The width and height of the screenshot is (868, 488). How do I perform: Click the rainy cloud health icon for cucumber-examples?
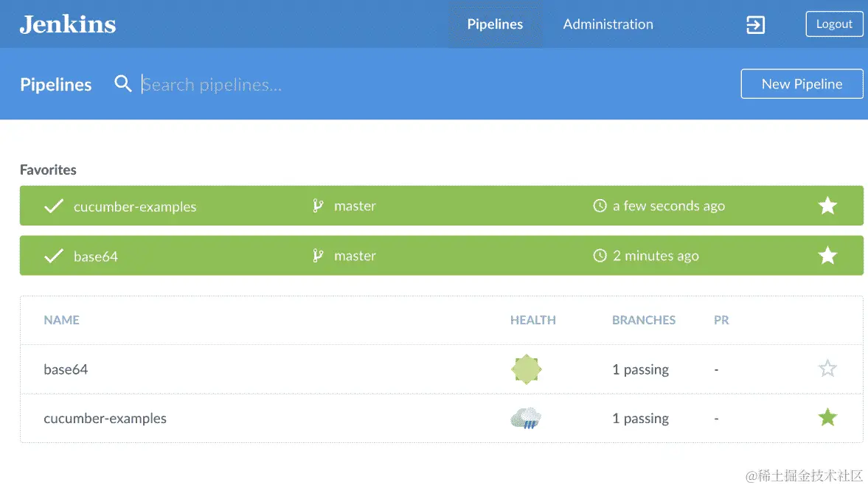point(525,418)
